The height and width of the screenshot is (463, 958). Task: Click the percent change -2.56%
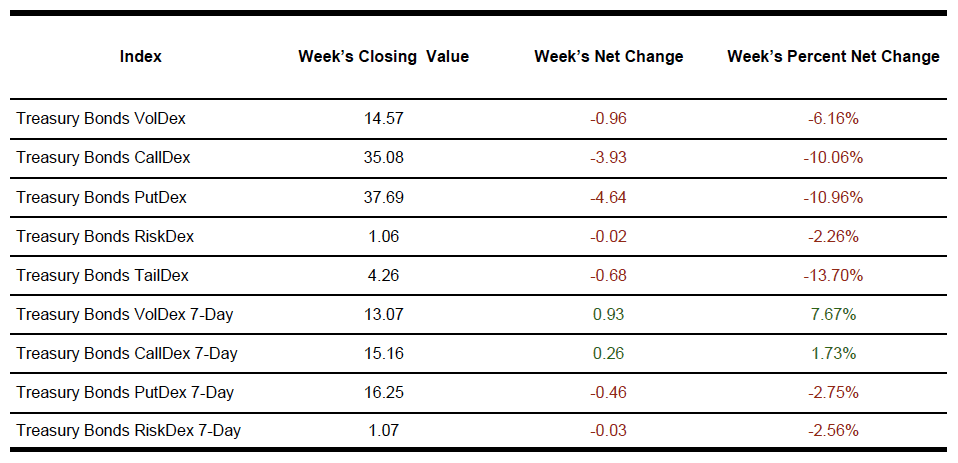click(x=833, y=431)
